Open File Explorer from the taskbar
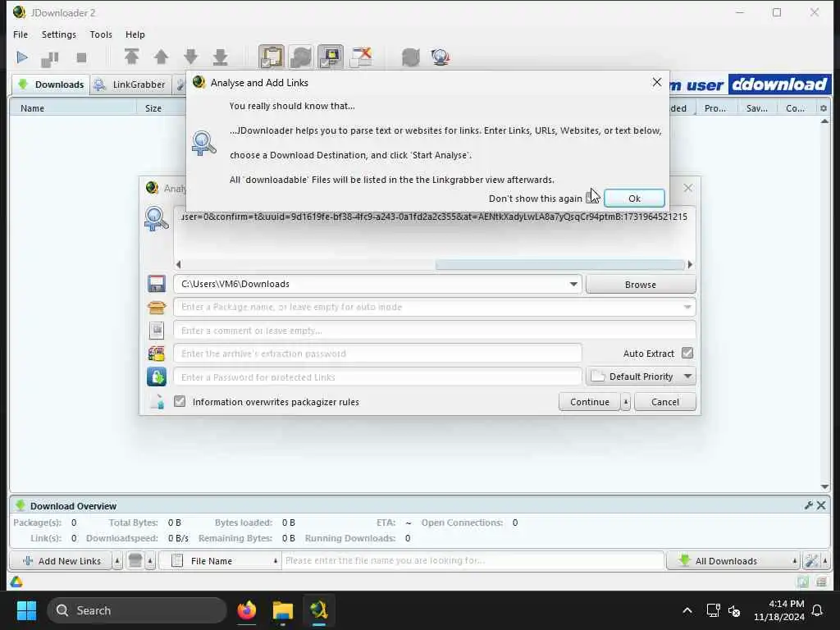 pyautogui.click(x=282, y=610)
